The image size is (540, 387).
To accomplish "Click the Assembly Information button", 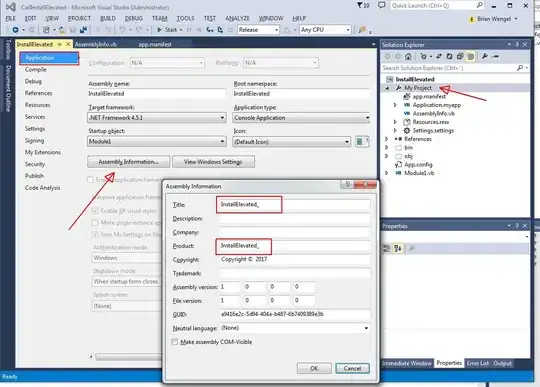I will (128, 161).
